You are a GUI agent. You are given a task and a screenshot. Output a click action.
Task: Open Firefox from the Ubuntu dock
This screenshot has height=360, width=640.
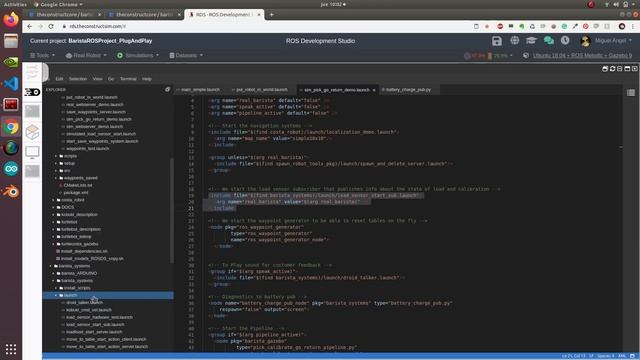11,20
